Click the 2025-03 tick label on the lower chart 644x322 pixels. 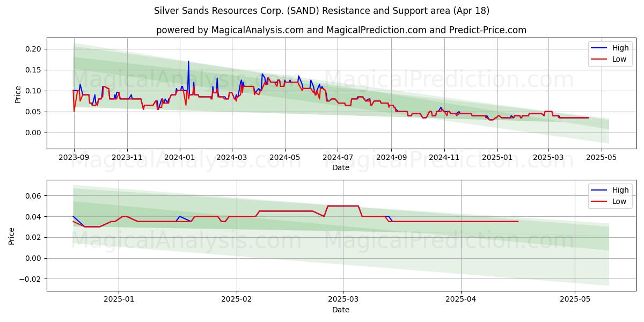tap(343, 299)
